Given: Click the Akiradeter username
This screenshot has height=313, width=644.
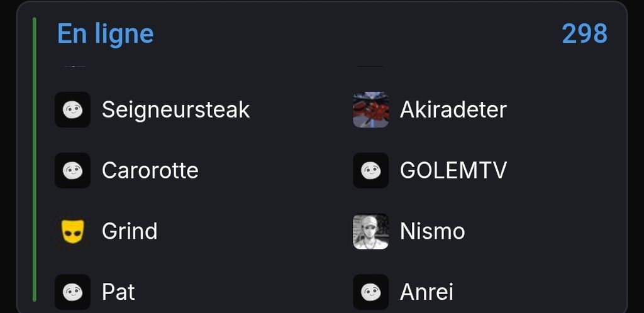Looking at the screenshot, I should [453, 110].
